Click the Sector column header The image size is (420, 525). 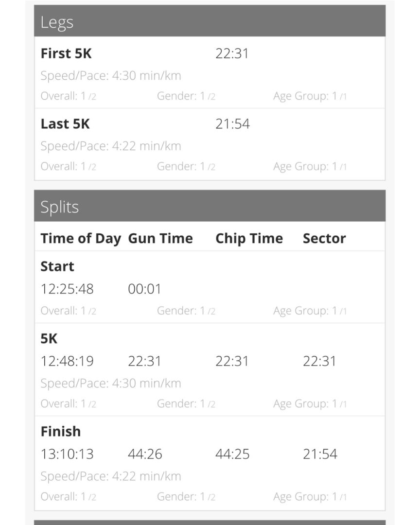[x=324, y=238]
